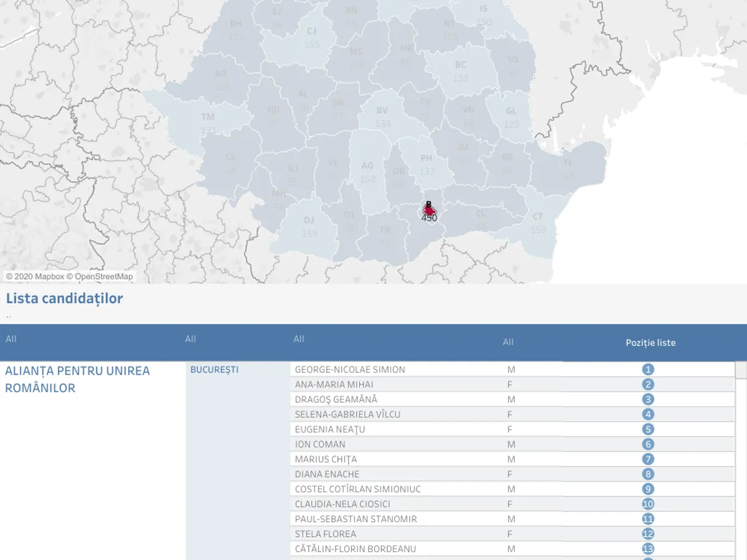Screen dimensions: 747x560
Task: Click the Lista candidaților heading
Action: pos(65,298)
